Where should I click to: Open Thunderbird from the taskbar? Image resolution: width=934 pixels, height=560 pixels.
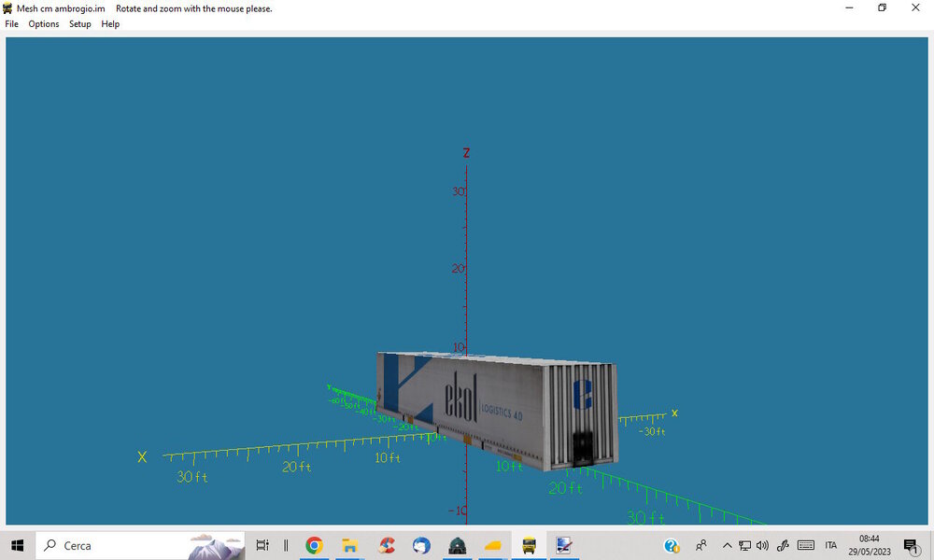tap(422, 545)
